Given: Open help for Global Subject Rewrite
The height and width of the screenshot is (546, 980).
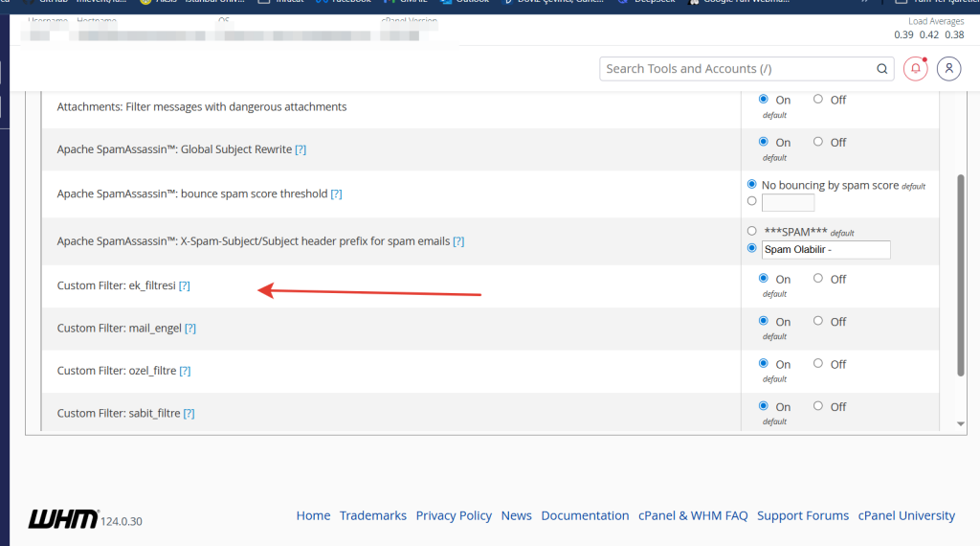Looking at the screenshot, I should coord(301,149).
